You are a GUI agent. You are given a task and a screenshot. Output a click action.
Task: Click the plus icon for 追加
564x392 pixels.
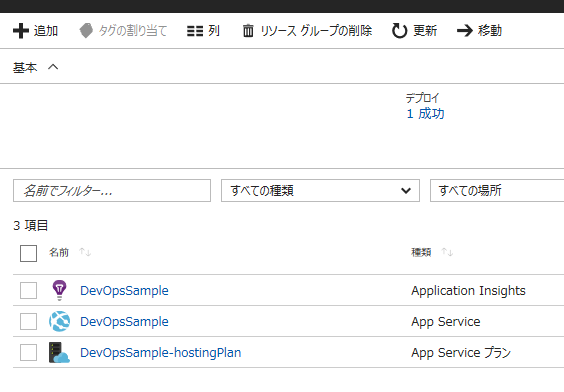tap(21, 31)
